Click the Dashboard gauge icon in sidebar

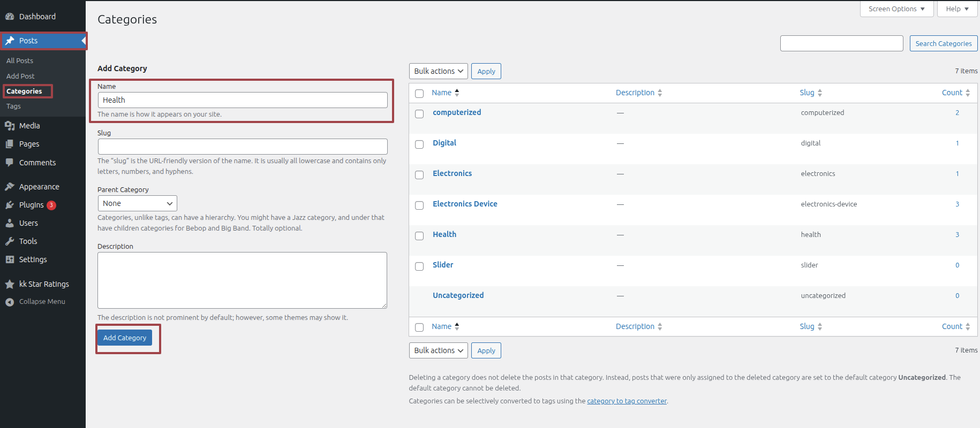pyautogui.click(x=10, y=17)
